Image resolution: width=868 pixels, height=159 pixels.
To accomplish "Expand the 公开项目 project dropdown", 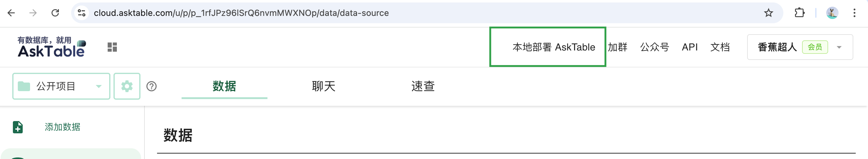I will pyautogui.click(x=61, y=87).
